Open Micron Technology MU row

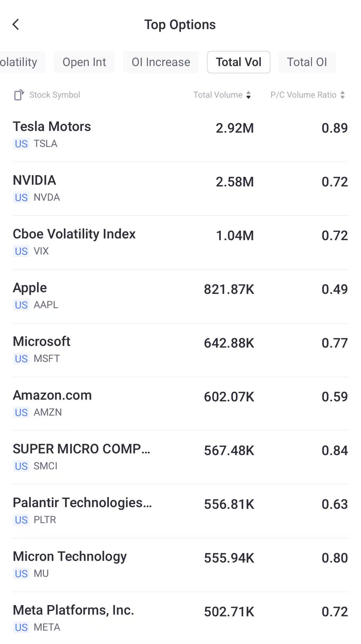point(180,564)
